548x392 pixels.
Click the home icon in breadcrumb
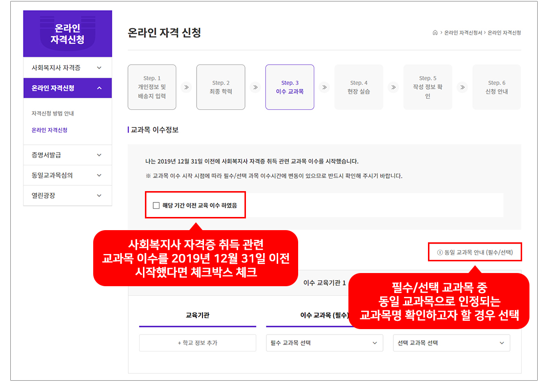click(435, 33)
